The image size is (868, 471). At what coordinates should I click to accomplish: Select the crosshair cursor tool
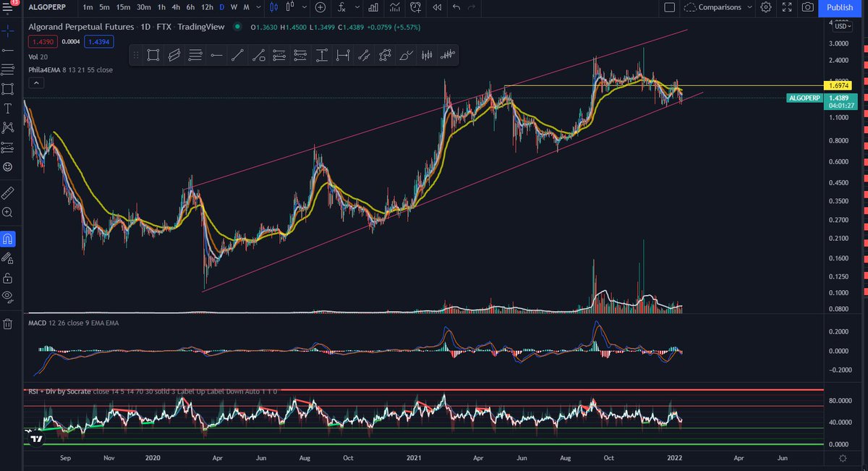8,31
